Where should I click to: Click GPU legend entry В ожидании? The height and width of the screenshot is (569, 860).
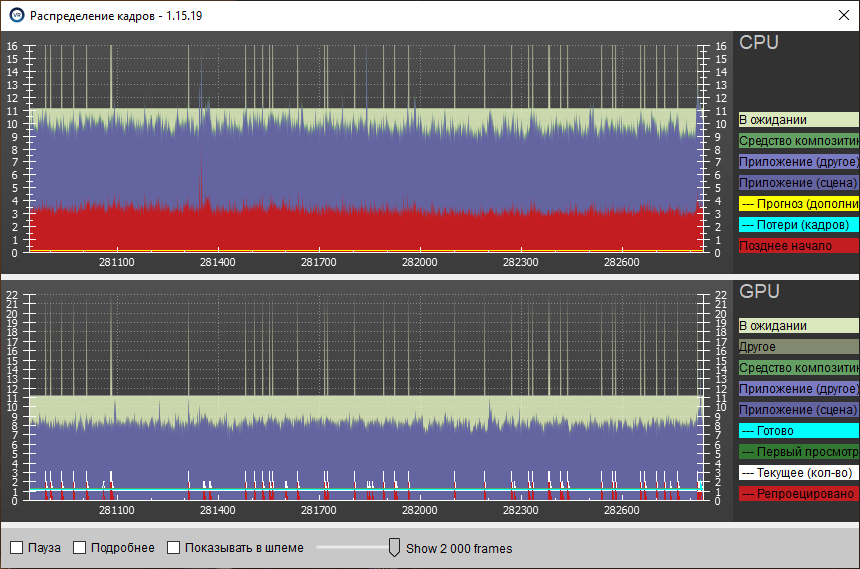799,325
